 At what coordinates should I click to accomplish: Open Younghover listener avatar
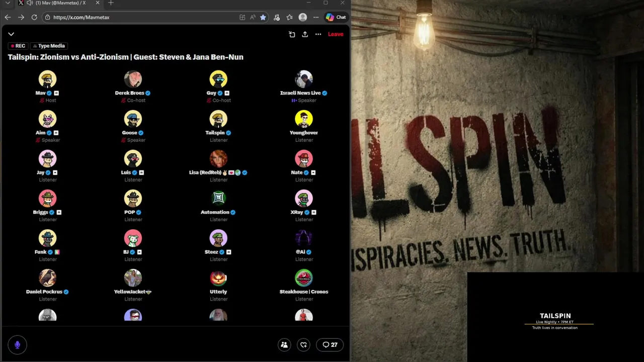pyautogui.click(x=304, y=119)
